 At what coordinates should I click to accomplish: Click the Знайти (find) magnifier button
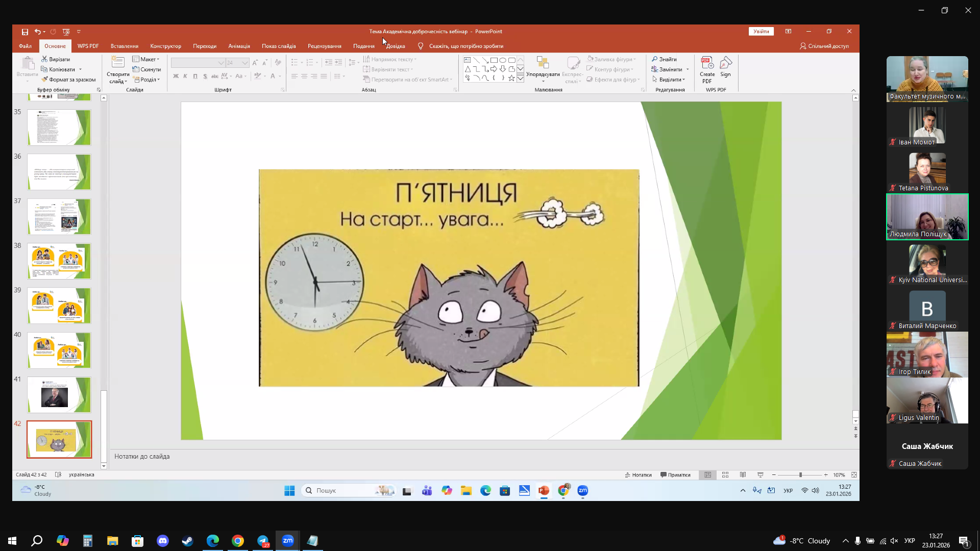point(664,59)
